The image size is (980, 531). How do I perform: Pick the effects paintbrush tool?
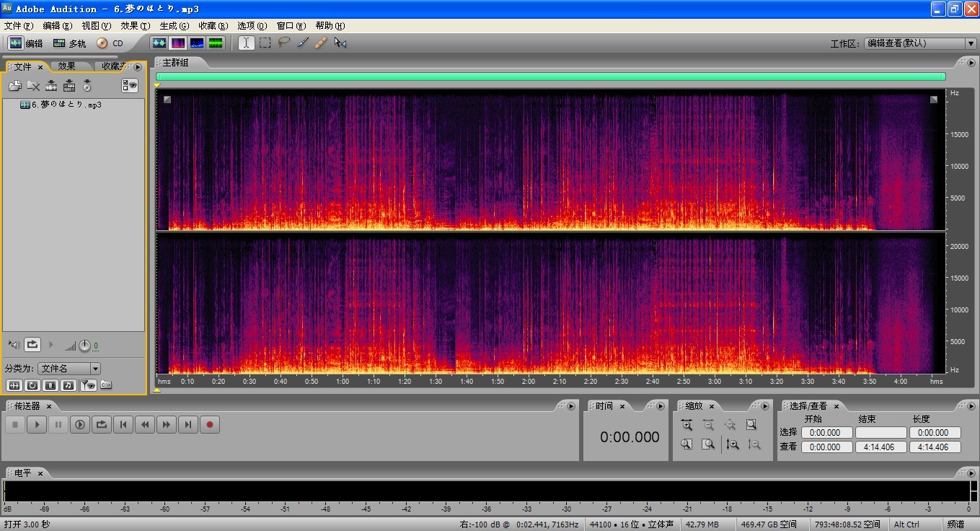point(303,43)
